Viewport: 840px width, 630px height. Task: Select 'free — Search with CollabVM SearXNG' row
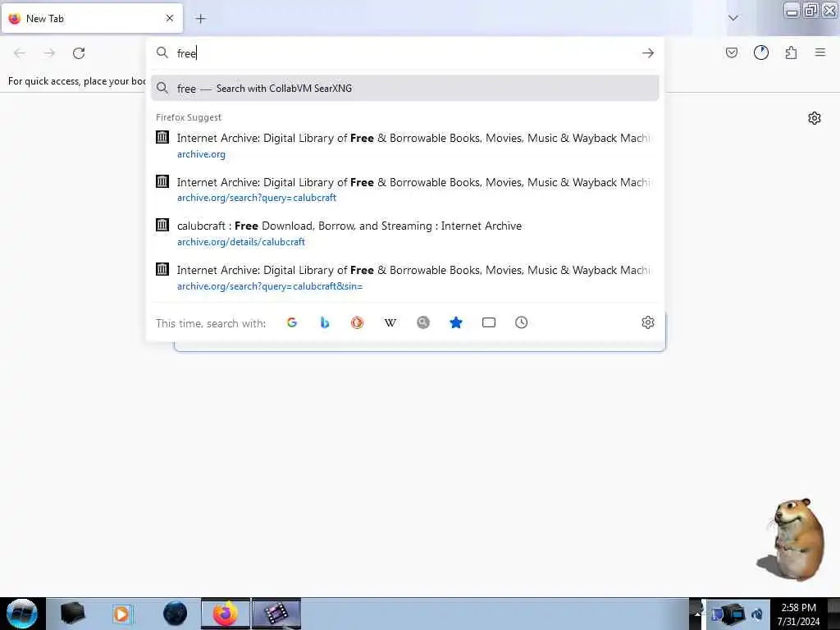pyautogui.click(x=405, y=89)
